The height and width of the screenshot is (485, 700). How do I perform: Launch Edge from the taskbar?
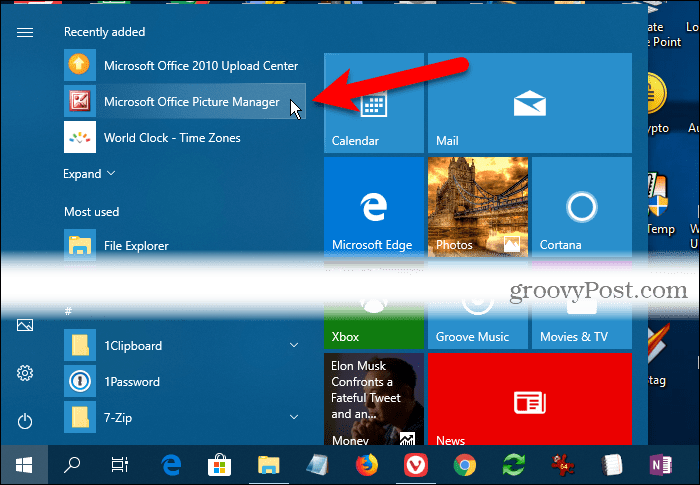pyautogui.click(x=171, y=465)
